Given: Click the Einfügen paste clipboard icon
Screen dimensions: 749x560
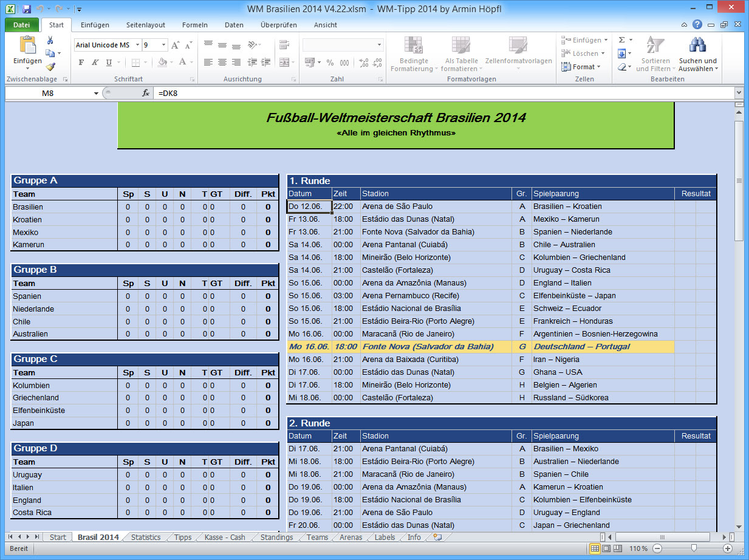Looking at the screenshot, I should 28,45.
